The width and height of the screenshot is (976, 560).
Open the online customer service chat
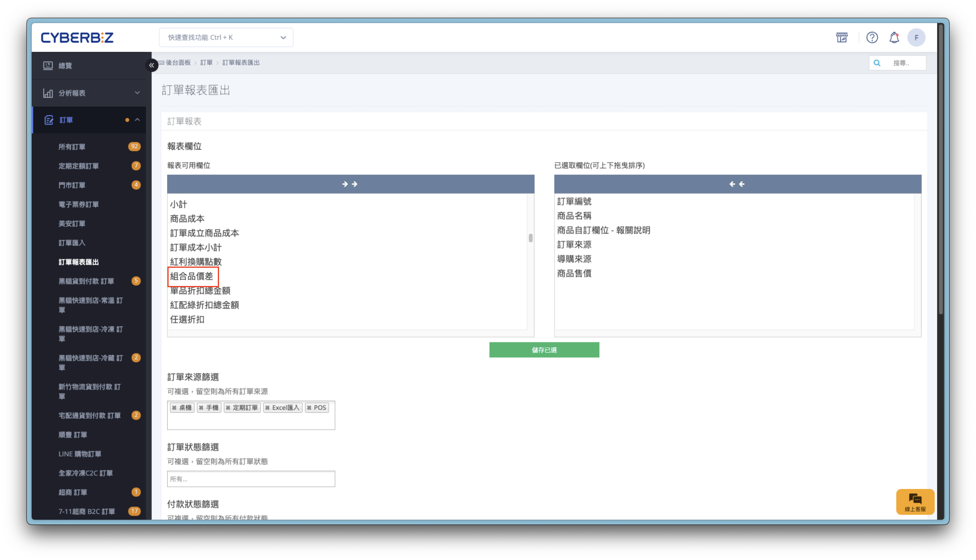(915, 501)
